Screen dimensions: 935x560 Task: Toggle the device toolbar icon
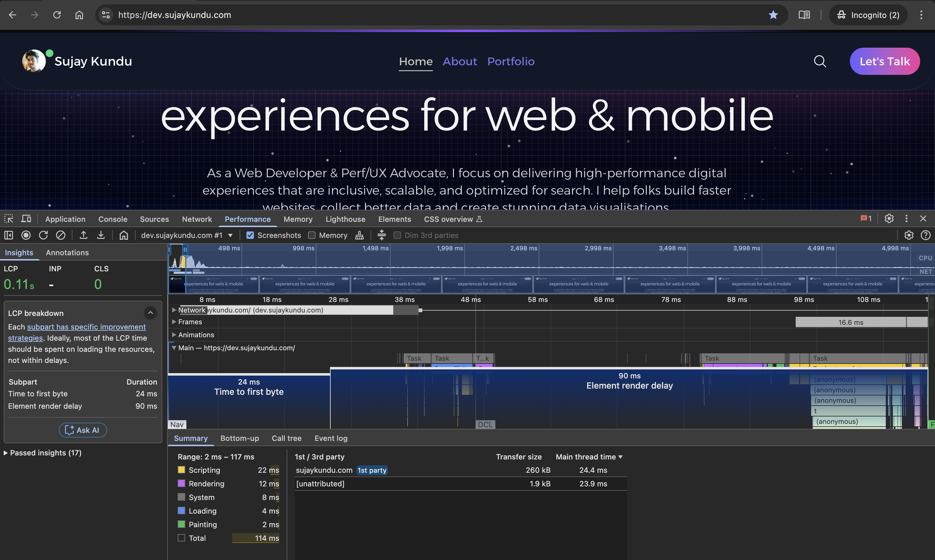(x=26, y=219)
